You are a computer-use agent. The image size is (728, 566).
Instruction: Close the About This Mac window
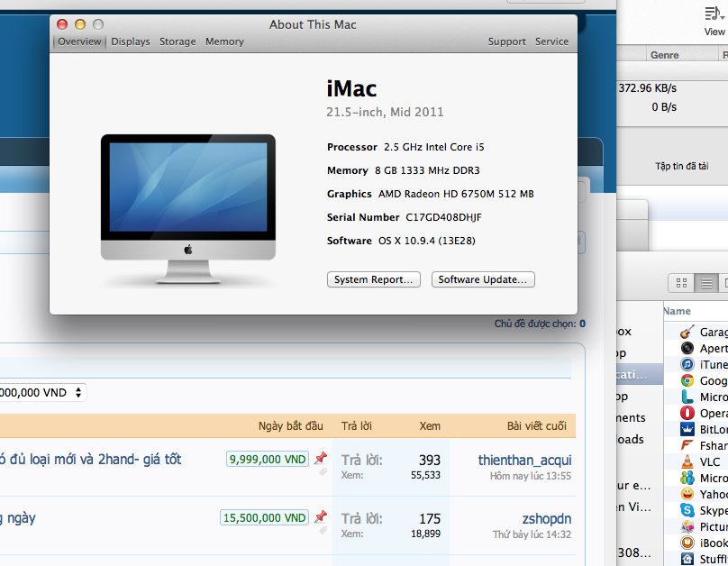point(62,24)
